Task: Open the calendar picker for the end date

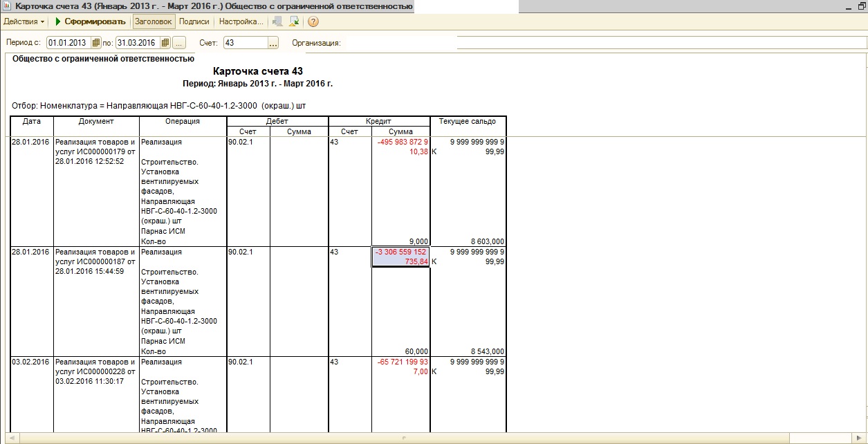Action: tap(165, 43)
